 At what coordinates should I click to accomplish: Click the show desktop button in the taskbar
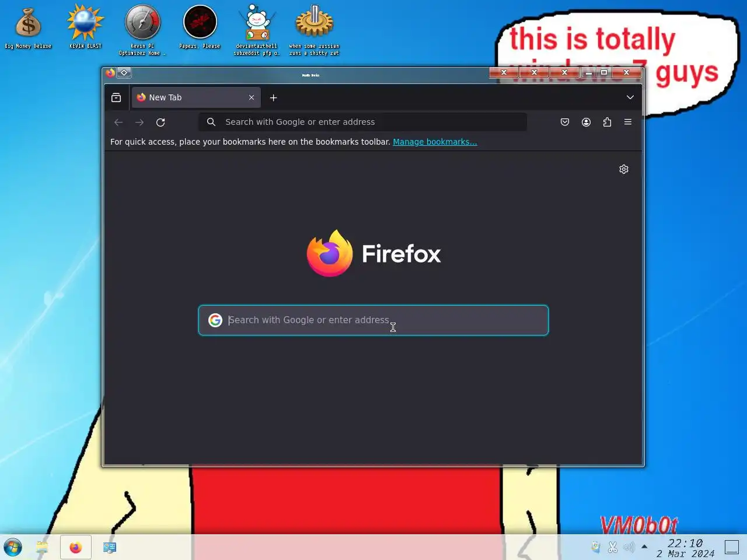[732, 547]
